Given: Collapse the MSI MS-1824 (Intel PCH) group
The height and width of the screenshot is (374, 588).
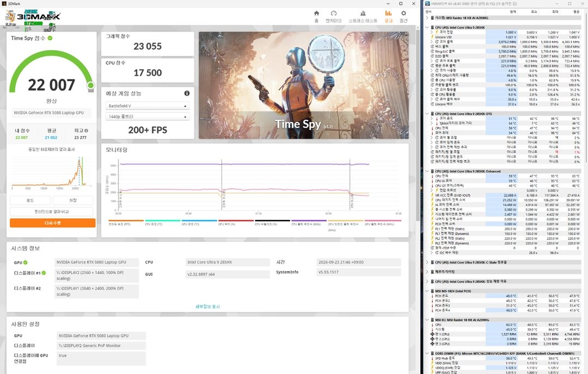Looking at the screenshot, I should [x=427, y=291].
